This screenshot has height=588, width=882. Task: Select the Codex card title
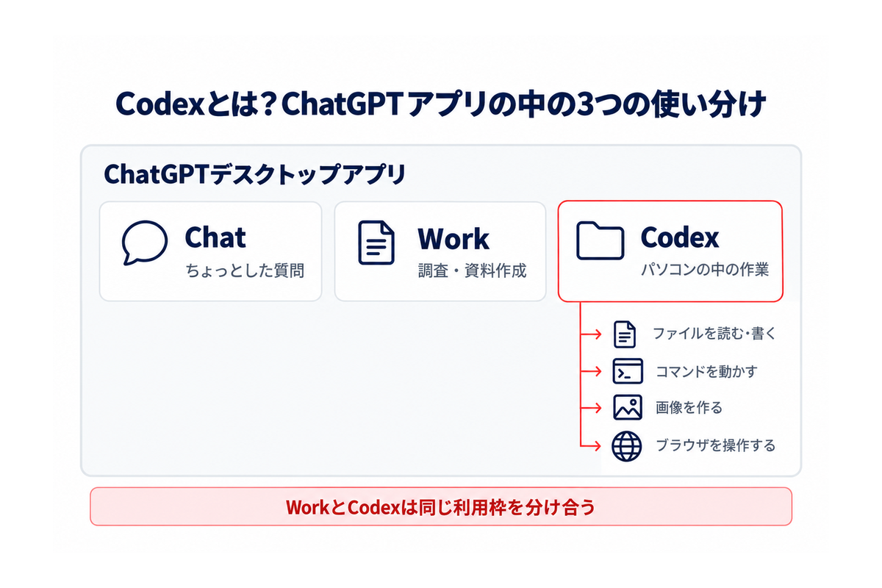pyautogui.click(x=680, y=237)
